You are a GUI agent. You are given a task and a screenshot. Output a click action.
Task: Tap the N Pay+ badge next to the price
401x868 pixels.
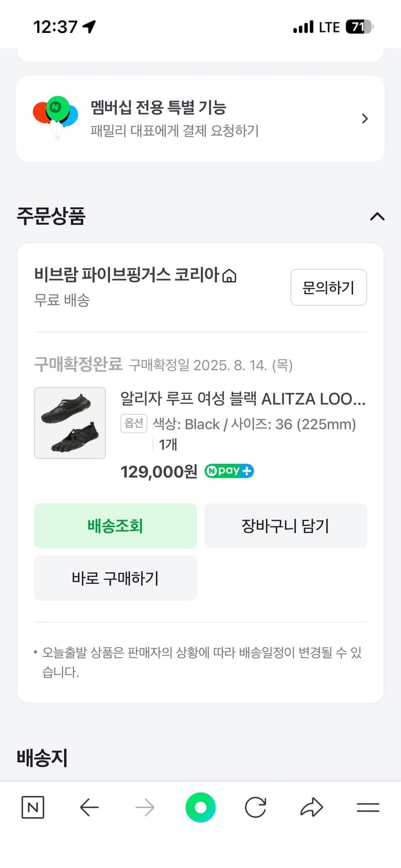[229, 470]
